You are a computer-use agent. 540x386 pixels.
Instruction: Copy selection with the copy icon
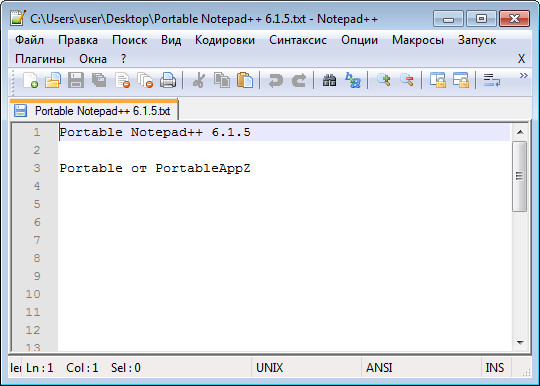pos(222,81)
